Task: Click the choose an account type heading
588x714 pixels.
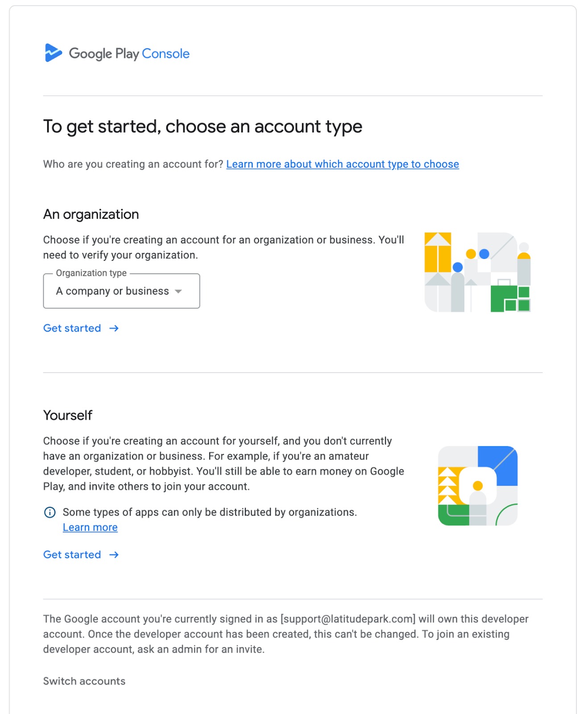Action: 203,127
